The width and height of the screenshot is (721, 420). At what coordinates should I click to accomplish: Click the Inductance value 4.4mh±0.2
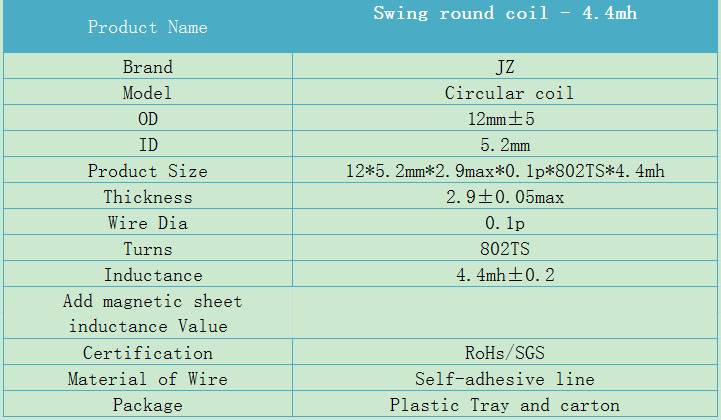click(505, 275)
